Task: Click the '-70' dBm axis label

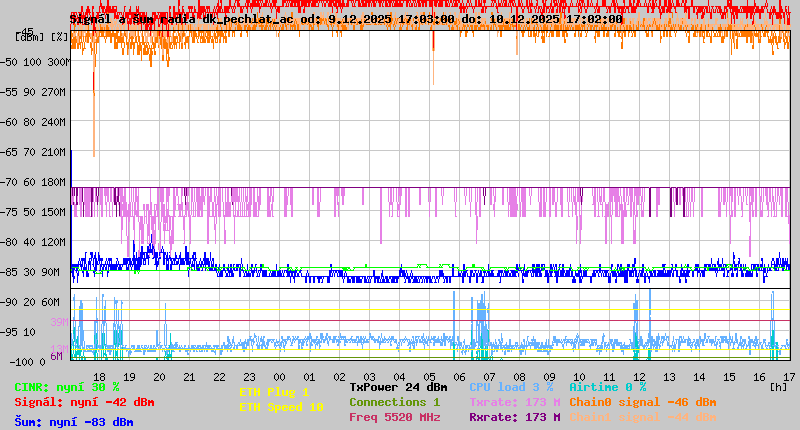Action: click(8, 182)
